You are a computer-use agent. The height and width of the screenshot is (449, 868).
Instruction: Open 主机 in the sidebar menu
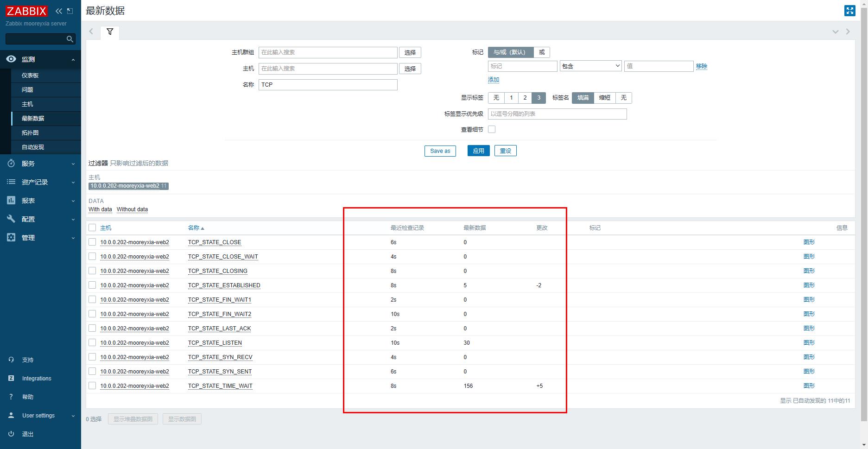[x=27, y=104]
